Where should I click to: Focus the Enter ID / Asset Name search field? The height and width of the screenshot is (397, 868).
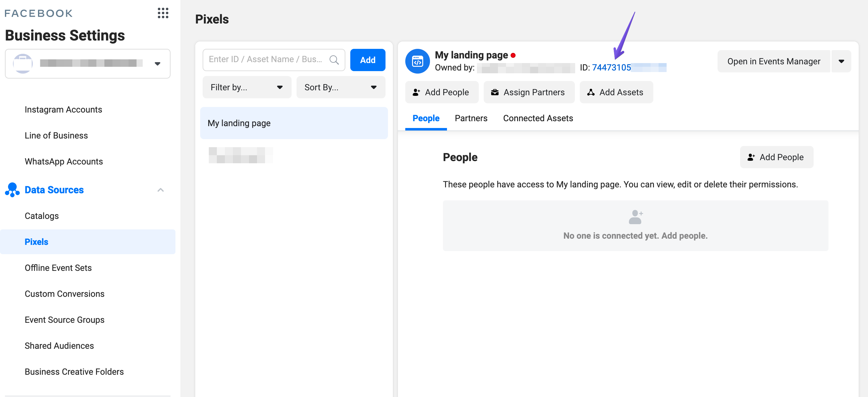tap(266, 60)
